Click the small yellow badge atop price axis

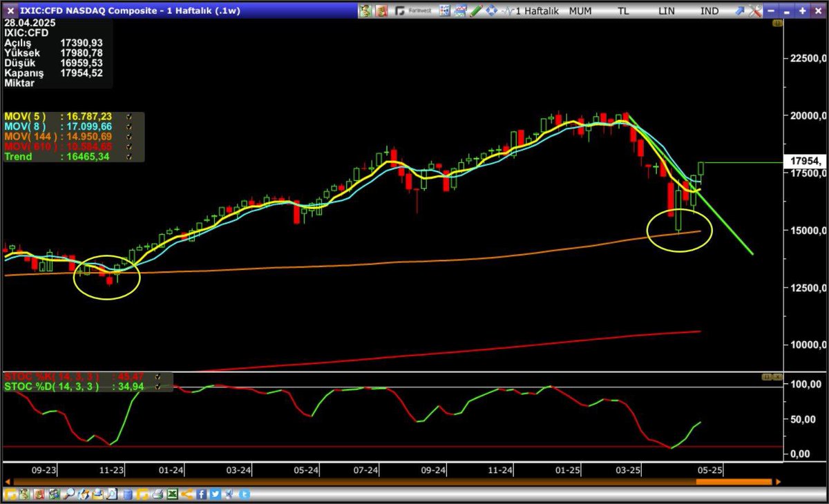(776, 23)
